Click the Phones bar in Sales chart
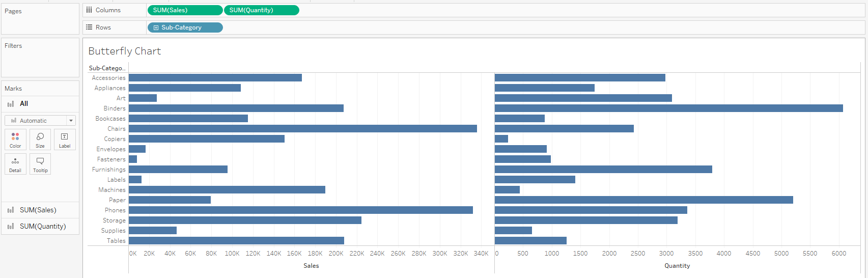The image size is (868, 278). coord(301,210)
